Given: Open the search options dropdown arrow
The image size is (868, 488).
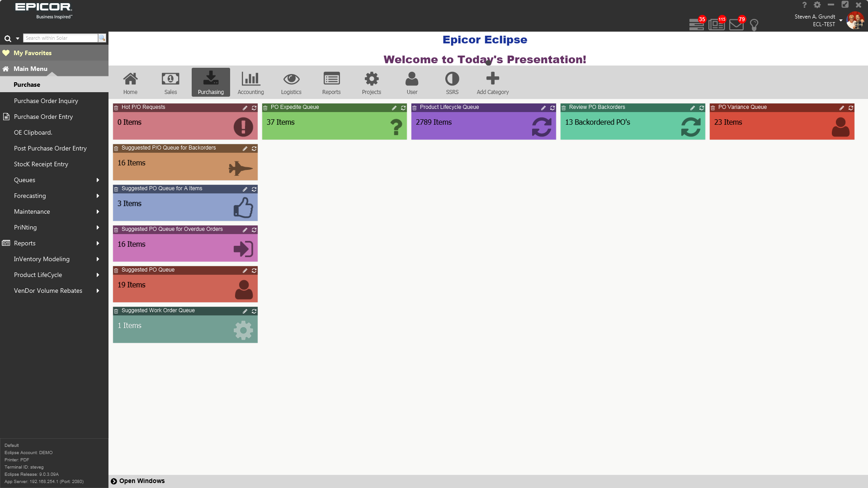Looking at the screenshot, I should click(x=18, y=38).
